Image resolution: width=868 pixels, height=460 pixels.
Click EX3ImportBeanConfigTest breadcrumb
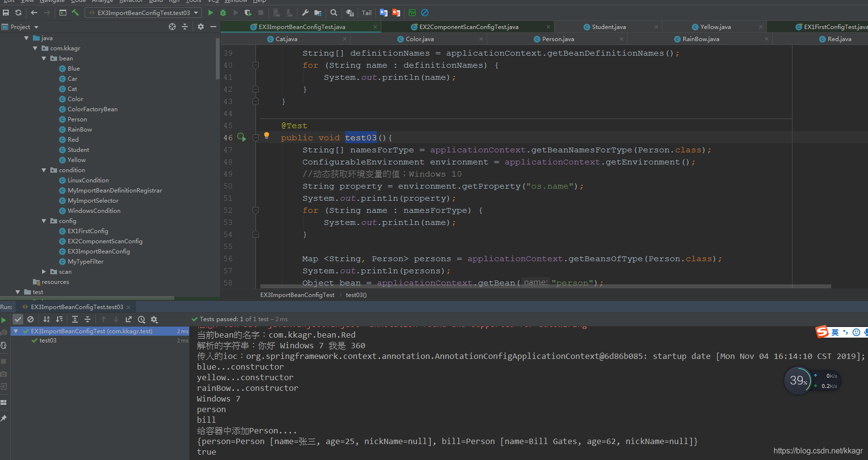(x=297, y=295)
